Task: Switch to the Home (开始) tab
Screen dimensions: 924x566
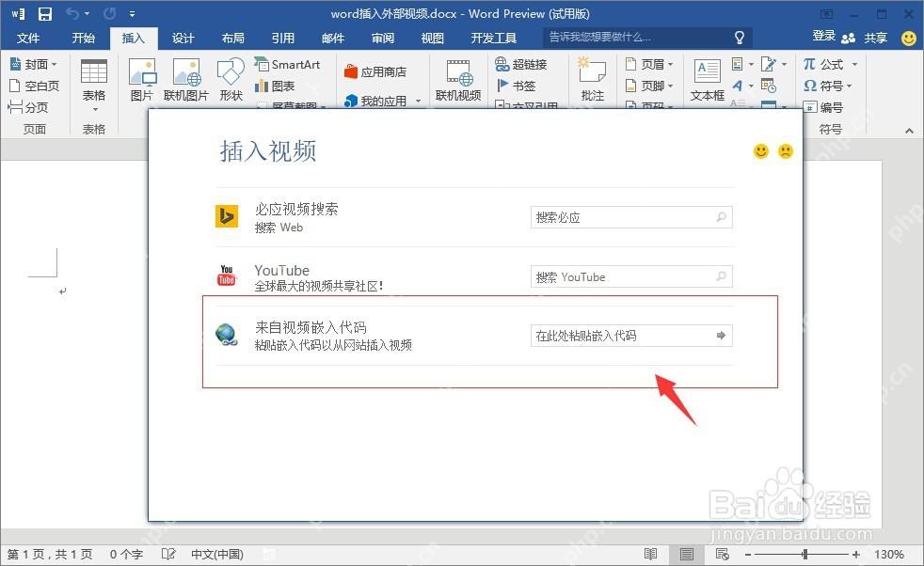Action: tap(84, 39)
